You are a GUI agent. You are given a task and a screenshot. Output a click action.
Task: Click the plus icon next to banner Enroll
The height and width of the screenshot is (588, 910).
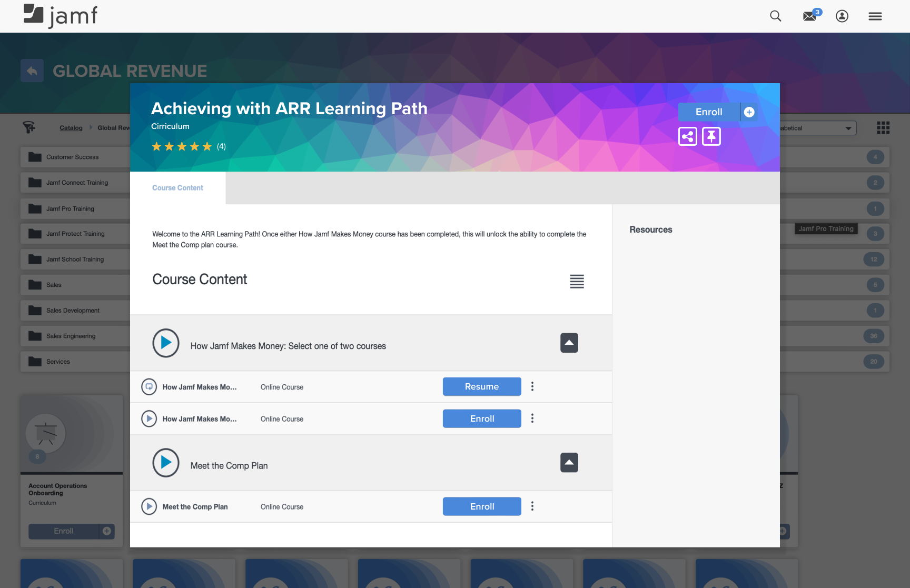coord(749,112)
